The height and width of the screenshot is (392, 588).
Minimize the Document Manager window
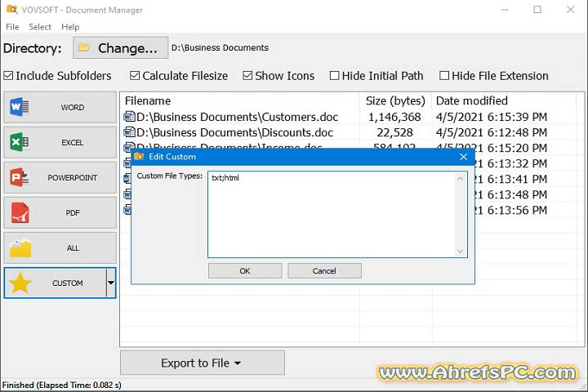(505, 9)
